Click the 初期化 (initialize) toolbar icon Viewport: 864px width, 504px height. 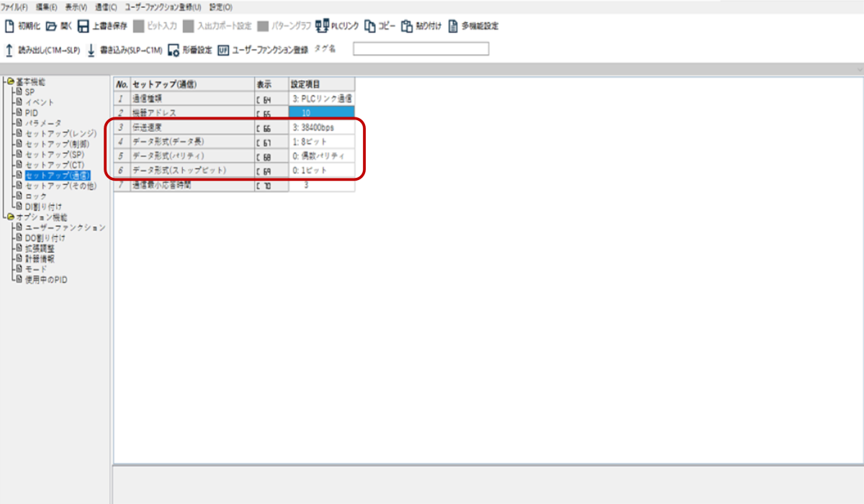click(10, 27)
